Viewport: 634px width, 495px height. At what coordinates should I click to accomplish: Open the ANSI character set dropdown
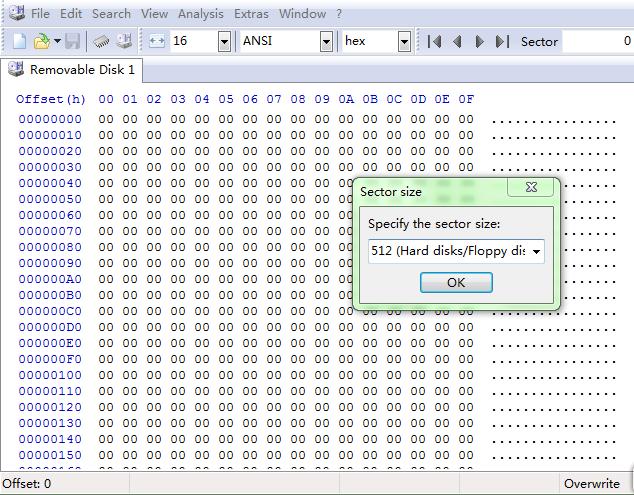326,41
